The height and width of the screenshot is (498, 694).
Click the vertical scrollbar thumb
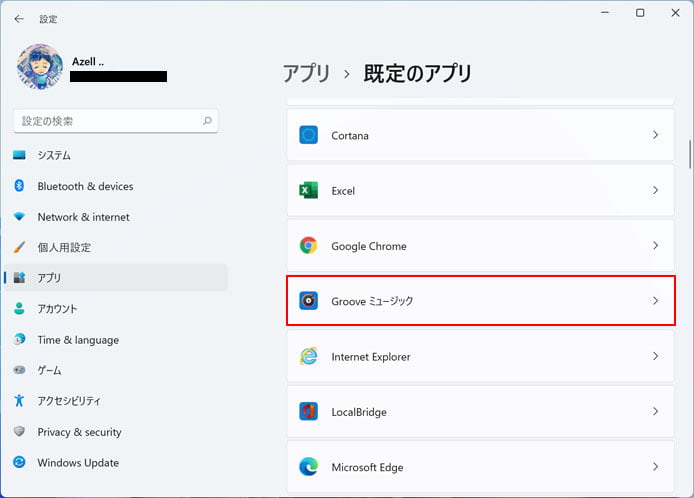(690, 154)
